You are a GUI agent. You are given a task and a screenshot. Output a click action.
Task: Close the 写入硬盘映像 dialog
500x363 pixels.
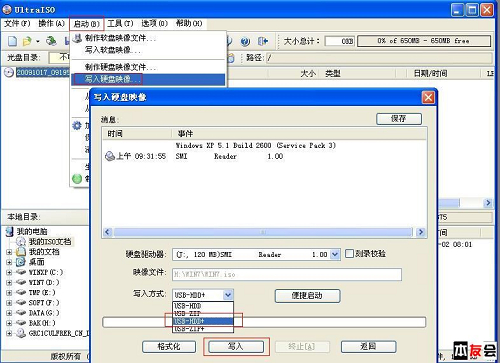coord(428,98)
